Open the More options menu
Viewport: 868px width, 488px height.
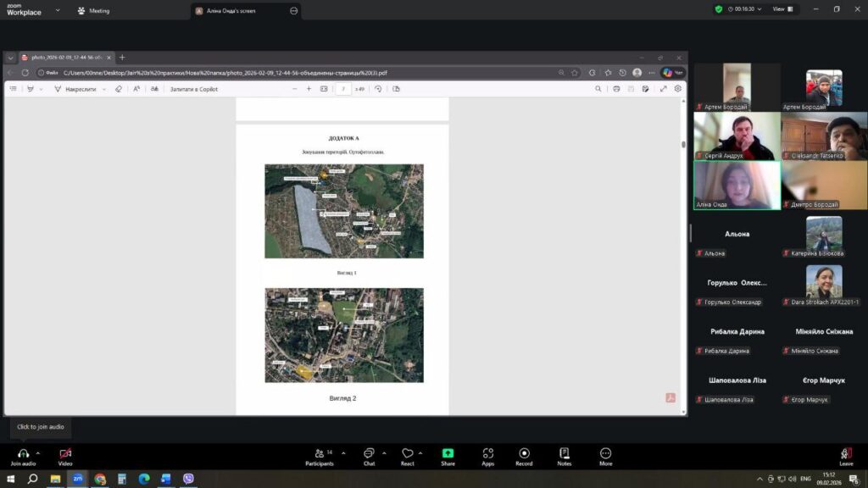[x=605, y=453]
